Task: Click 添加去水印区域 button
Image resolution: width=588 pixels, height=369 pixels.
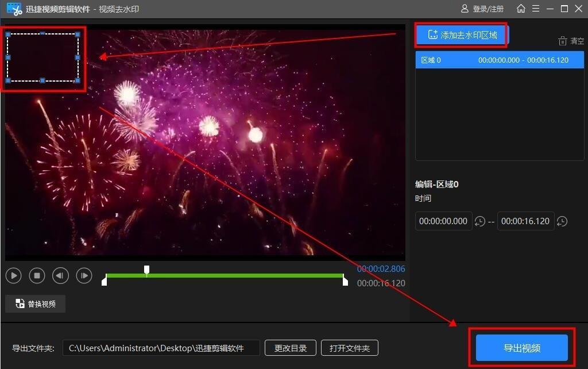Action: point(462,35)
